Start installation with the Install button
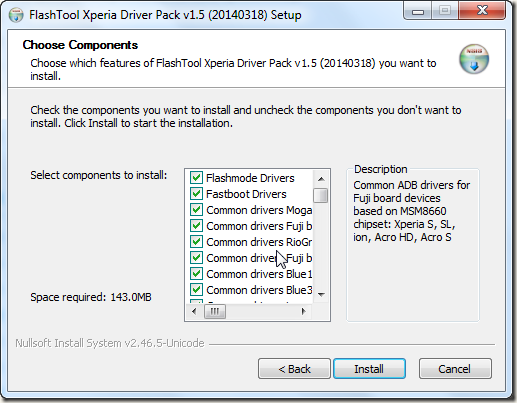 (x=369, y=369)
